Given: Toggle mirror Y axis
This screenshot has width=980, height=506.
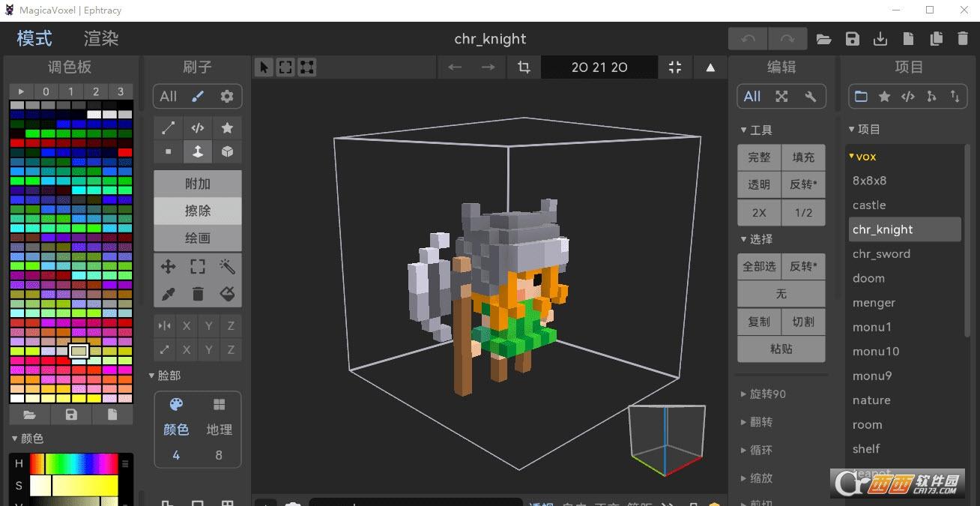Looking at the screenshot, I should (x=209, y=325).
